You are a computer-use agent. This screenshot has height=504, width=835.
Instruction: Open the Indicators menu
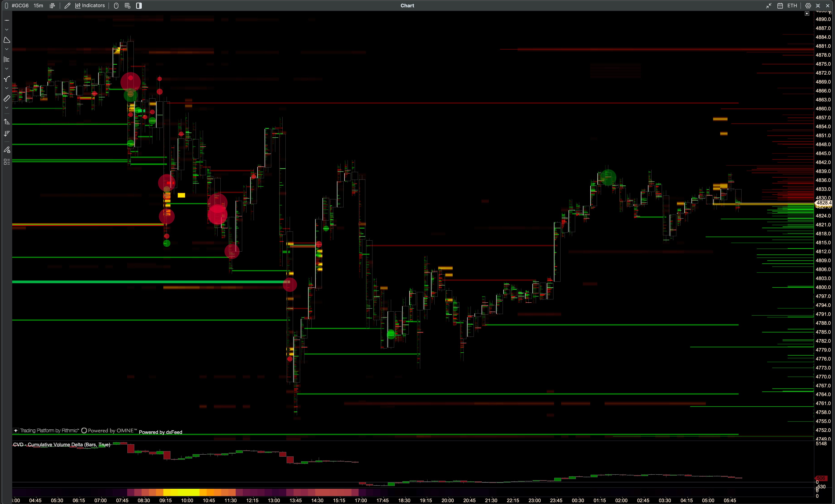click(x=90, y=5)
